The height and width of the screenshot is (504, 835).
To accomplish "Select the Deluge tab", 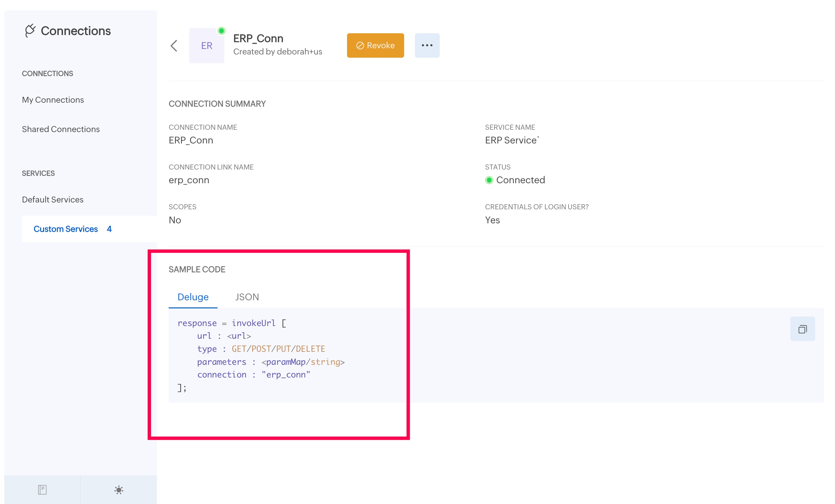I will point(193,297).
